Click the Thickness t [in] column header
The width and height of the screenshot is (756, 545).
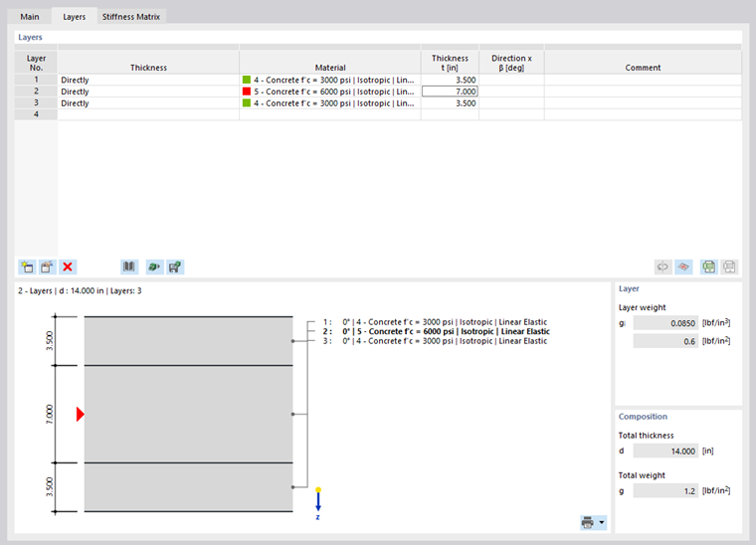(450, 63)
